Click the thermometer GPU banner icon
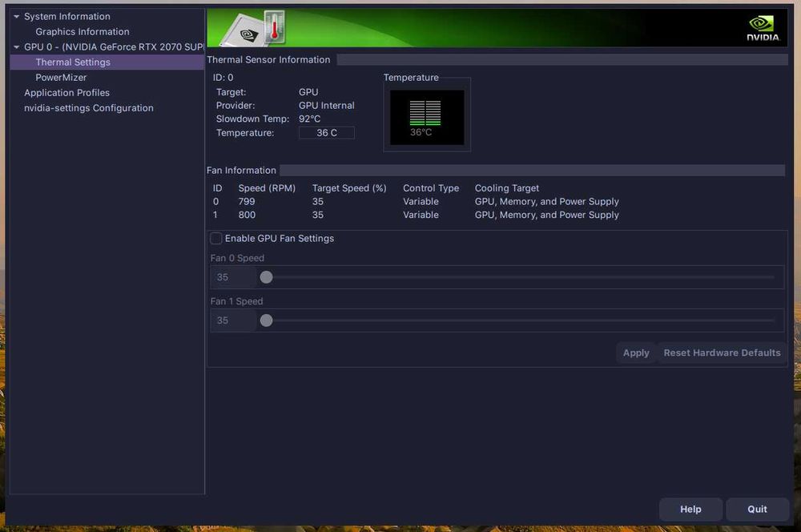The height and width of the screenshot is (532, 801). tap(253, 28)
